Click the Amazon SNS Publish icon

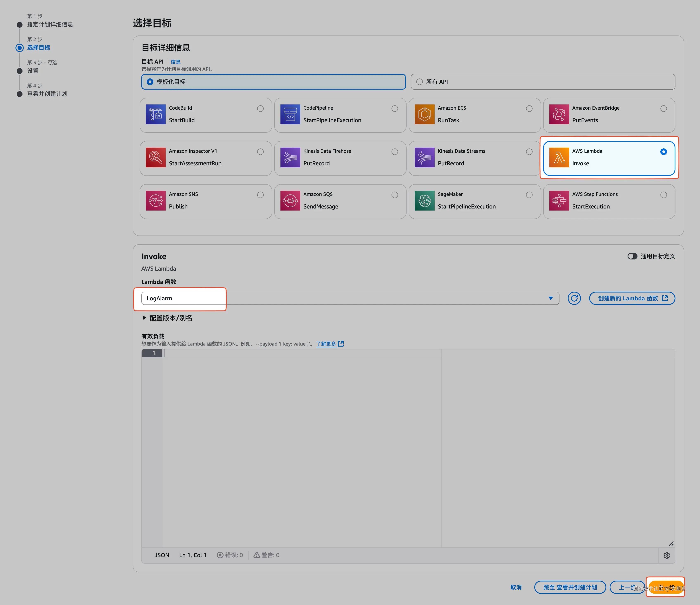(155, 200)
